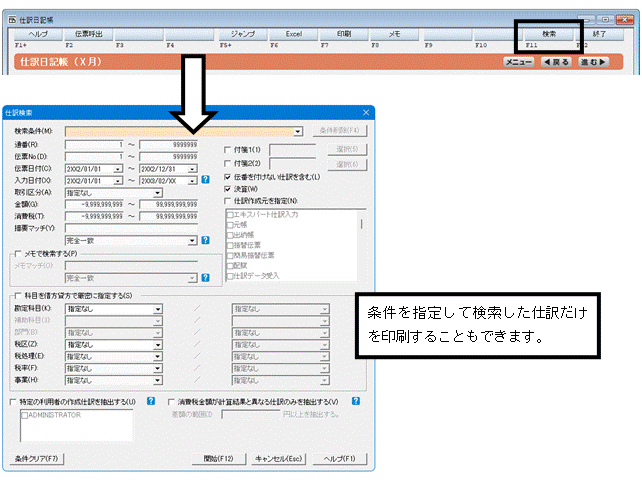The image size is (642, 489).
Task: Enable 科目を借方貸方で厳密に指定する
Action: pos(18,295)
